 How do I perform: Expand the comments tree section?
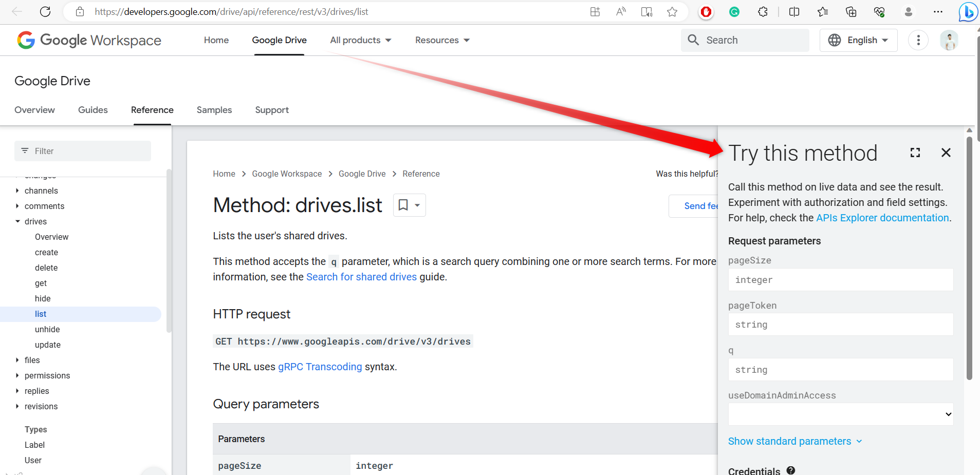[17, 206]
